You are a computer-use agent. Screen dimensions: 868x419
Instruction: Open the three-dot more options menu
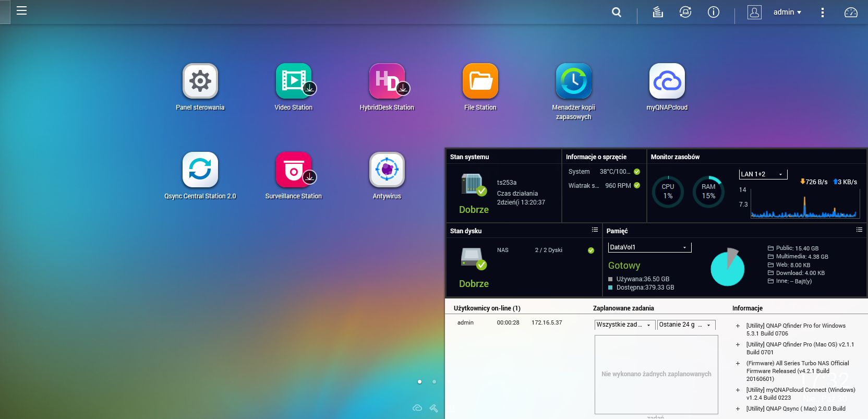(823, 13)
